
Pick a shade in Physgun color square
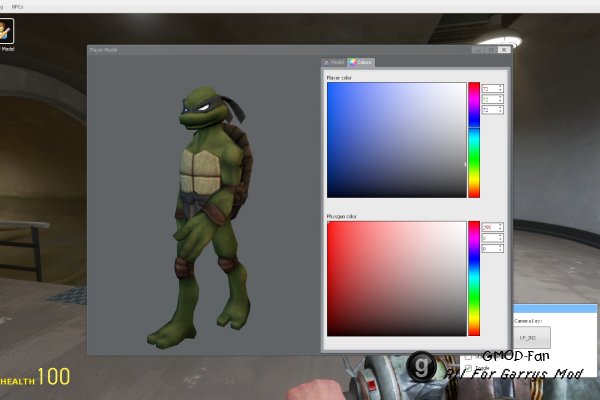pyautogui.click(x=396, y=279)
